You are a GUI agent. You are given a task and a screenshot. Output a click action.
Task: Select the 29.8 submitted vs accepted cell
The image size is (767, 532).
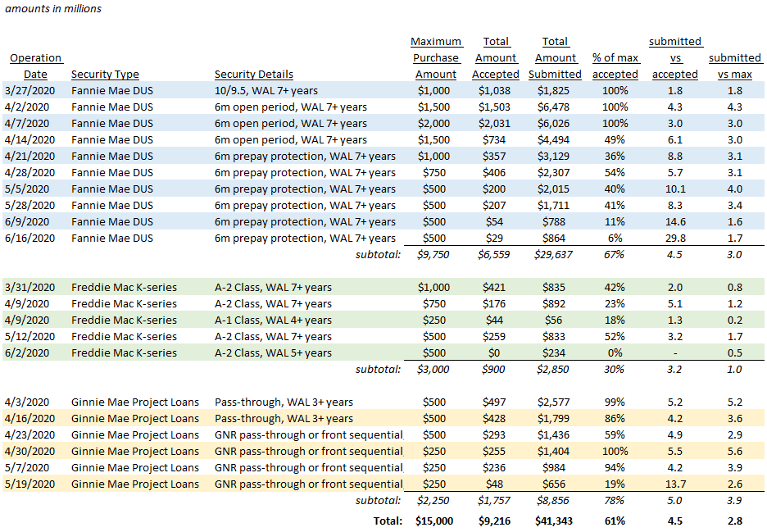click(675, 239)
